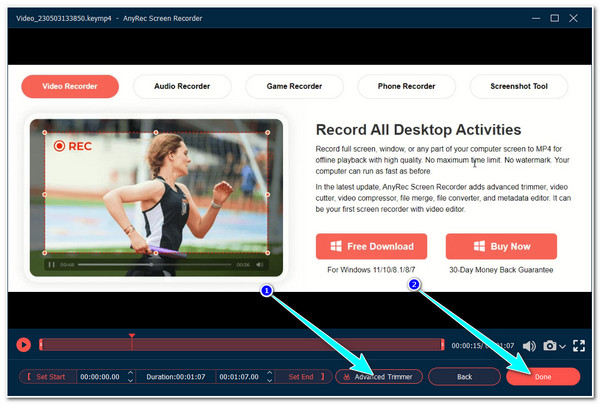This screenshot has height=404, width=600.
Task: Minimize the AnyRec Screen Recorder window
Action: point(536,18)
